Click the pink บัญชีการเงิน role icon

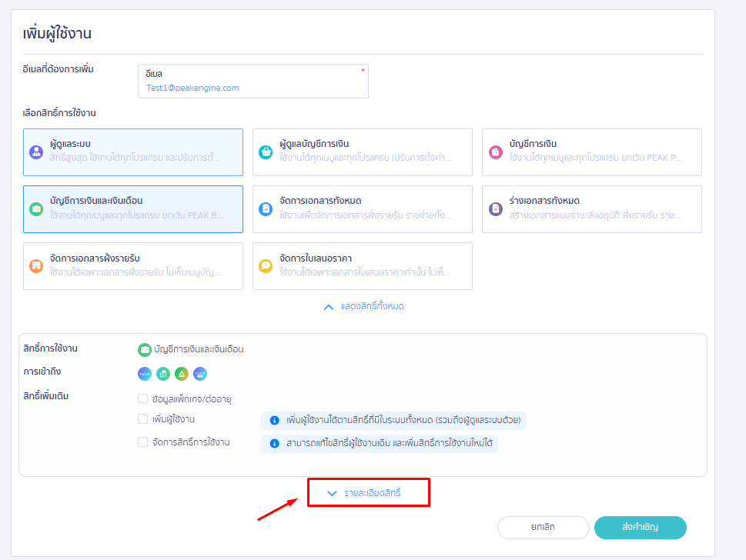(495, 152)
